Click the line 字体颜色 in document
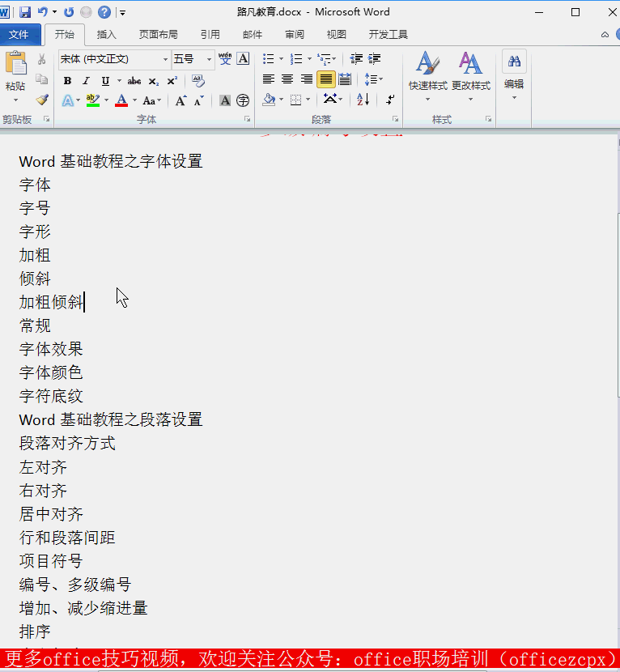 click(x=51, y=372)
